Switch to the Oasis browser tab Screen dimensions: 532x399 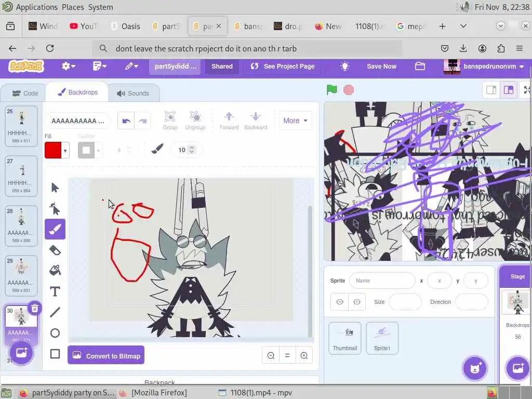point(126,26)
